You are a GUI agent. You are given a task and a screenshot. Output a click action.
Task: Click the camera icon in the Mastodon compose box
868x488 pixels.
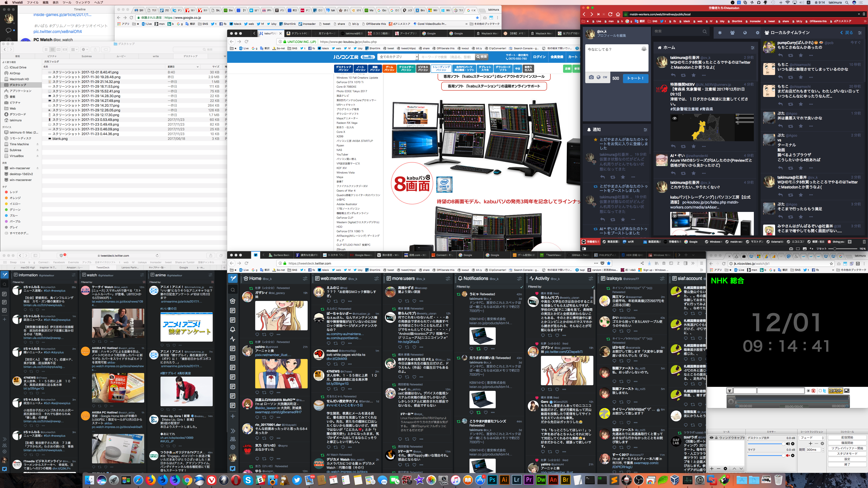(x=591, y=77)
